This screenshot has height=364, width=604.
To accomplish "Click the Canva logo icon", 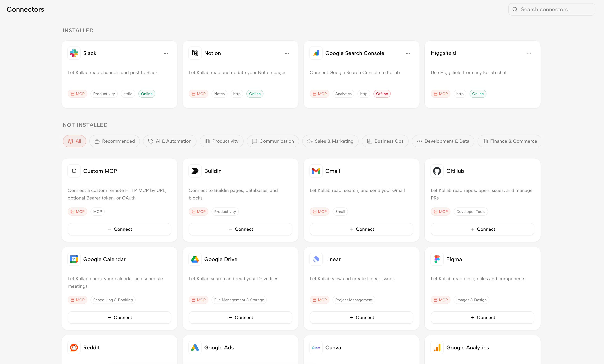I will (x=316, y=347).
